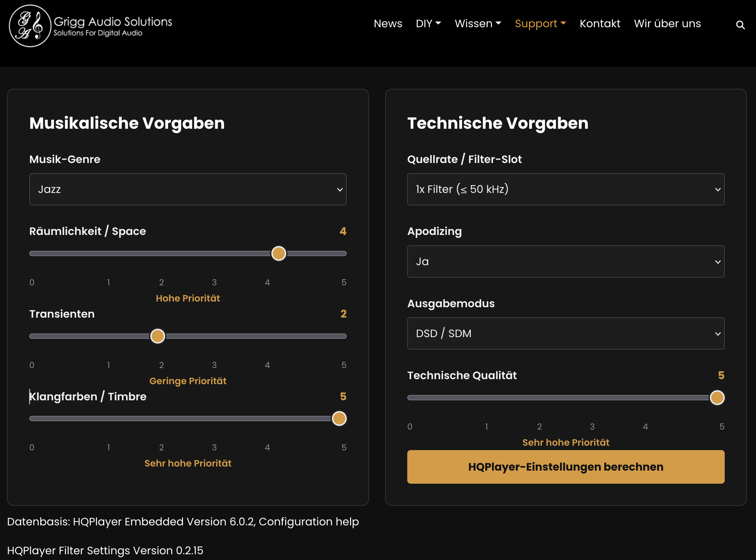This screenshot has height=560, width=756.
Task: Navigate to Wir über uns
Action: tap(667, 24)
